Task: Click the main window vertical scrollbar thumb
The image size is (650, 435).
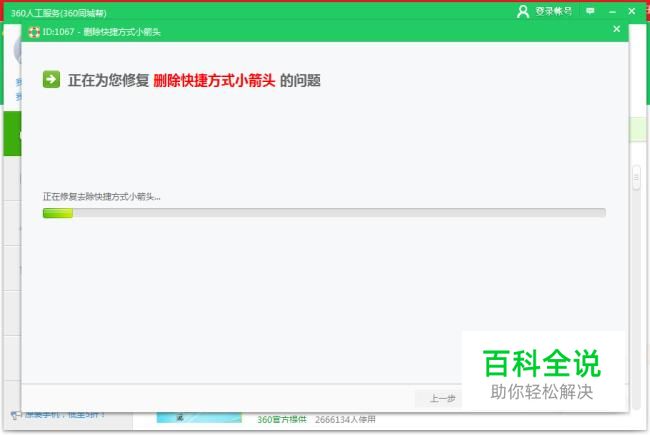Action: point(636,178)
